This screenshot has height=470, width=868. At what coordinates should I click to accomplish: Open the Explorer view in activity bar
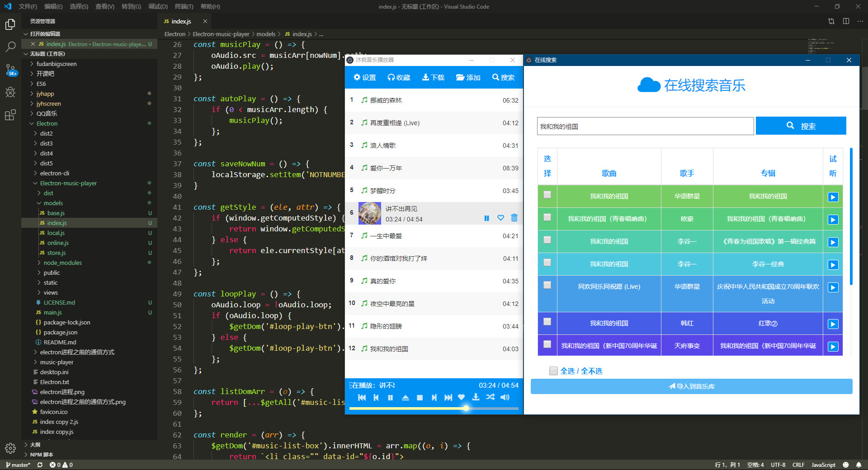pyautogui.click(x=10, y=24)
